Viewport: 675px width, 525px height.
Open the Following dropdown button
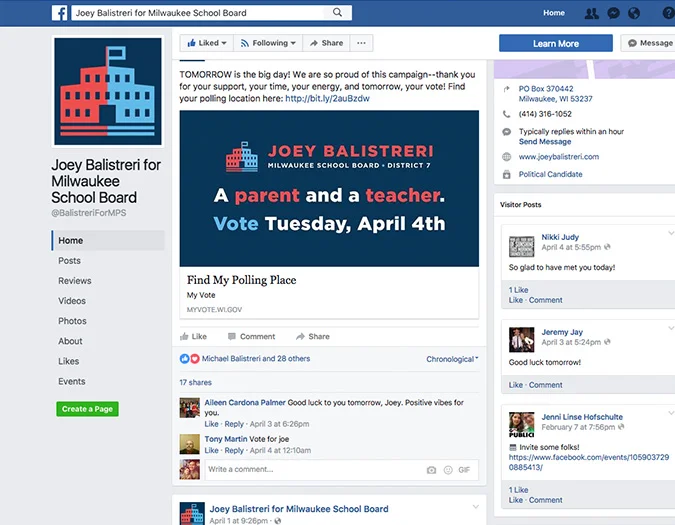tap(268, 43)
